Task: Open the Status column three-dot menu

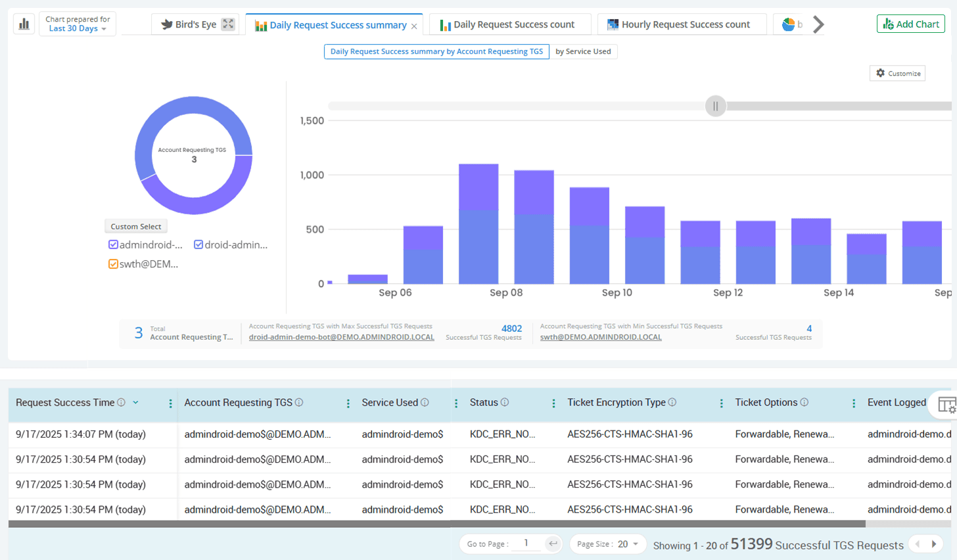Action: pyautogui.click(x=553, y=404)
